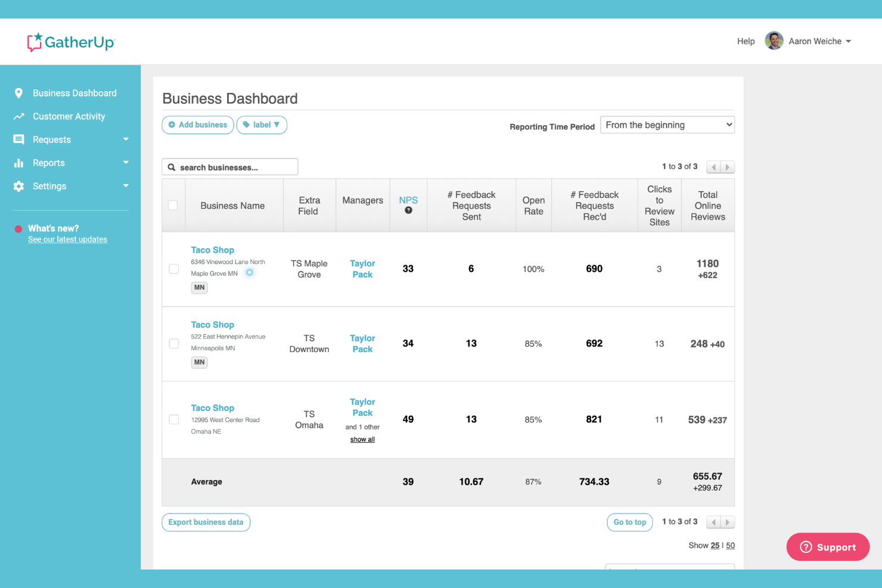The height and width of the screenshot is (588, 882).
Task: Open the label filter dropdown
Action: (262, 125)
